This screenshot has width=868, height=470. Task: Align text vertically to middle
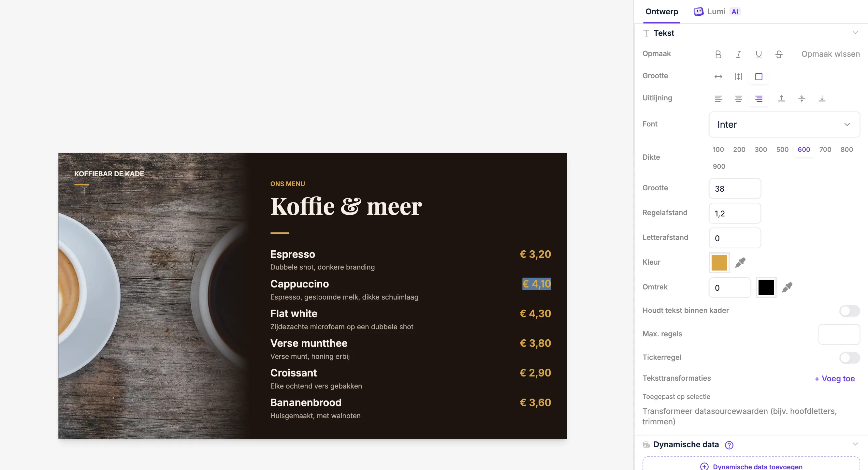click(x=802, y=99)
